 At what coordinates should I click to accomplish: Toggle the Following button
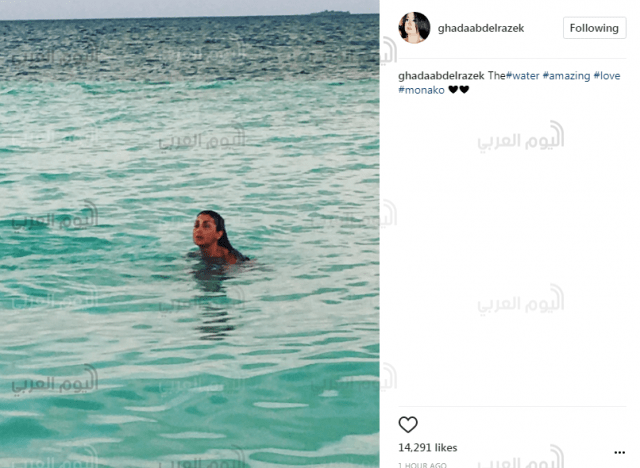[594, 28]
